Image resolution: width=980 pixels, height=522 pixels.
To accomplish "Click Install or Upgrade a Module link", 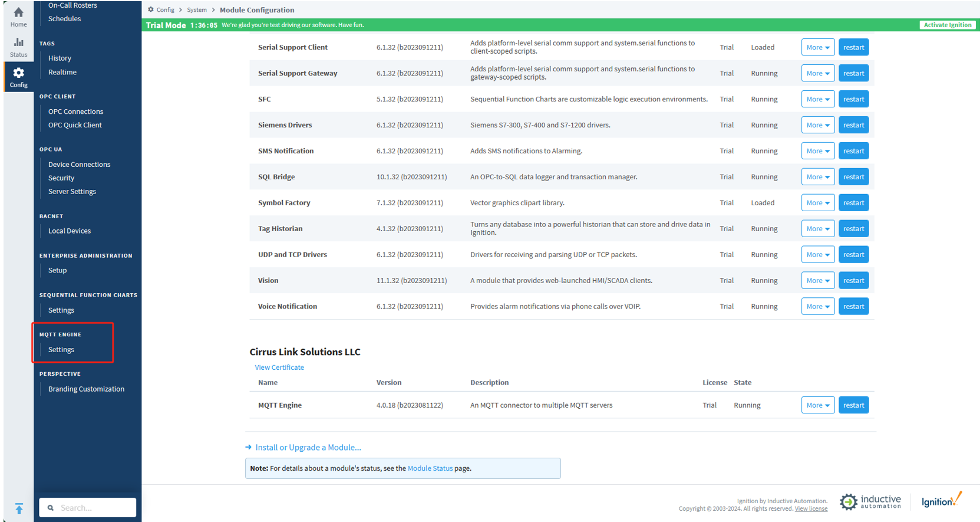I will [x=308, y=448].
